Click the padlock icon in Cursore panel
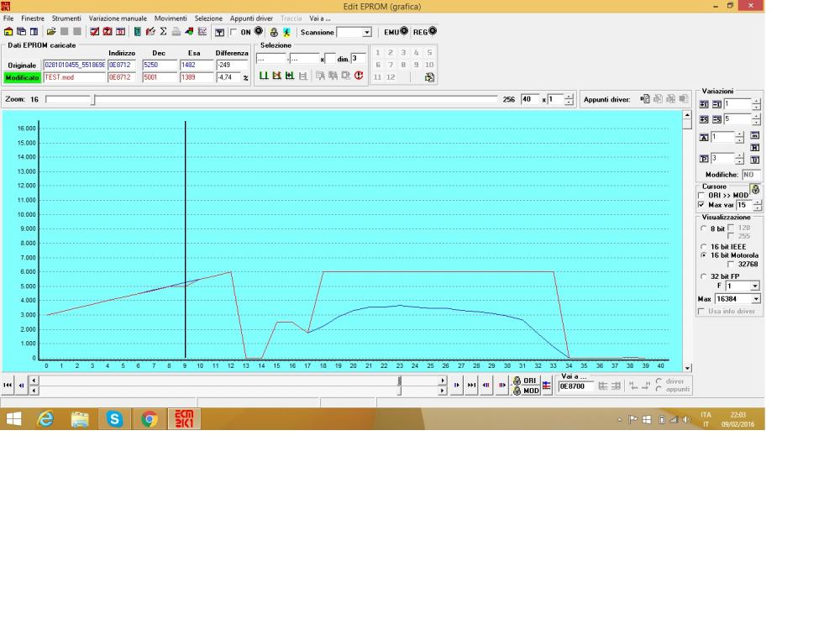The width and height of the screenshot is (840, 630). (x=755, y=190)
